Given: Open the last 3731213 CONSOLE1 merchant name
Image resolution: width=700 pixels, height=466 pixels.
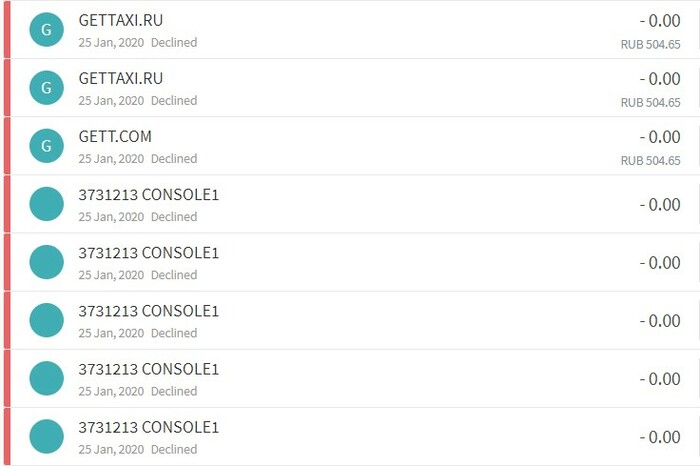Looking at the screenshot, I should point(148,427).
